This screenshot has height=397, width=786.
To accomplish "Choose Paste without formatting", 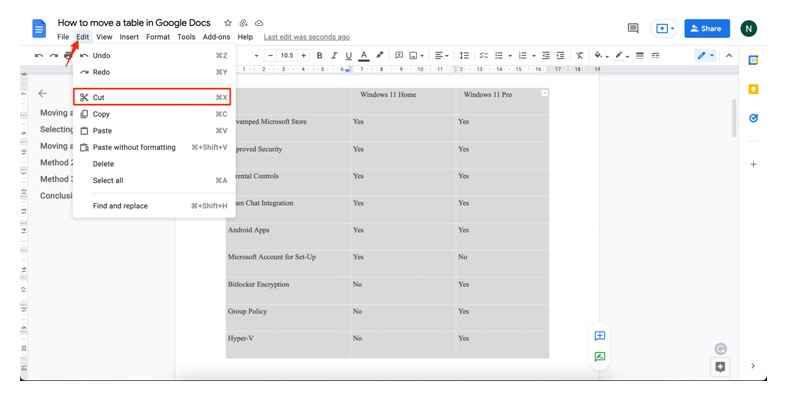I will pyautogui.click(x=154, y=147).
